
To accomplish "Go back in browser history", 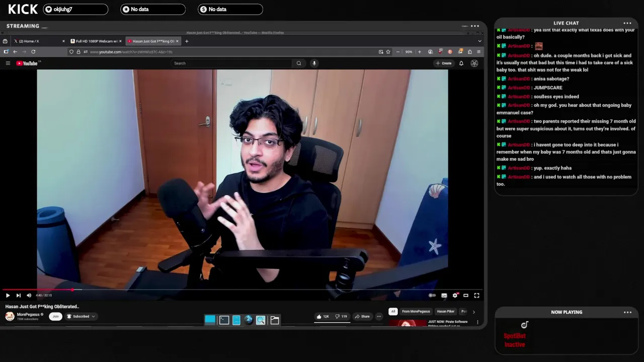I will [x=15, y=52].
